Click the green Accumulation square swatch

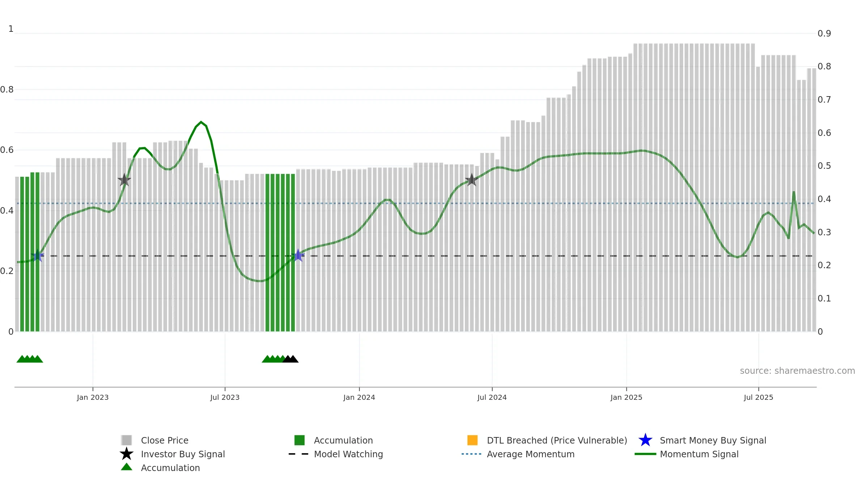(299, 440)
